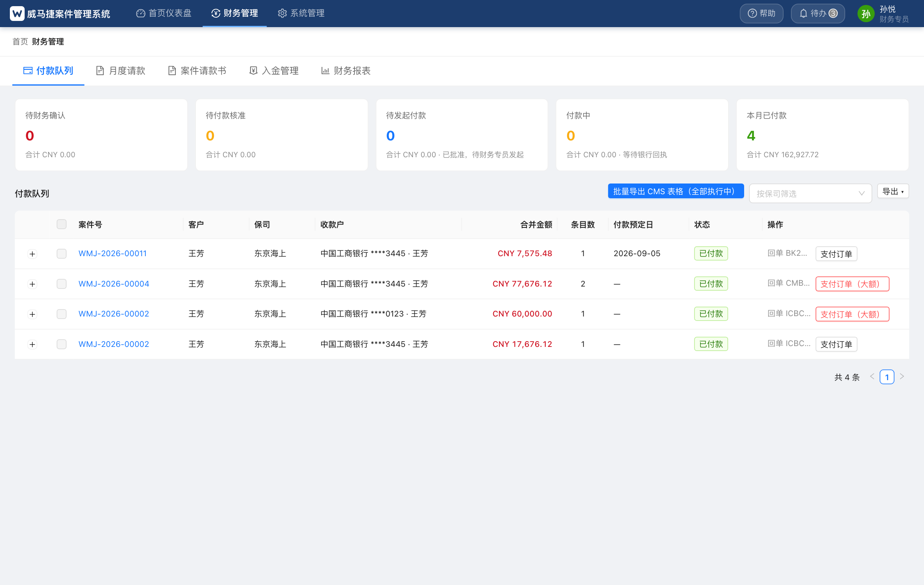Click 共 4 条 total count text

847,377
